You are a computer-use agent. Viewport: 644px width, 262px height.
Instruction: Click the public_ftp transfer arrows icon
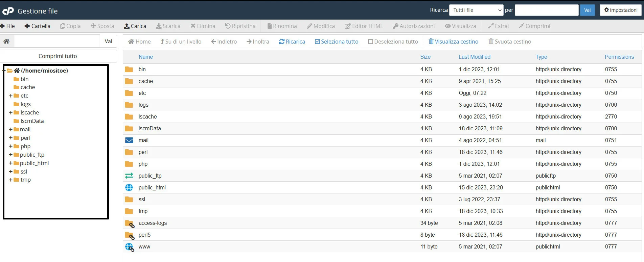click(x=129, y=176)
